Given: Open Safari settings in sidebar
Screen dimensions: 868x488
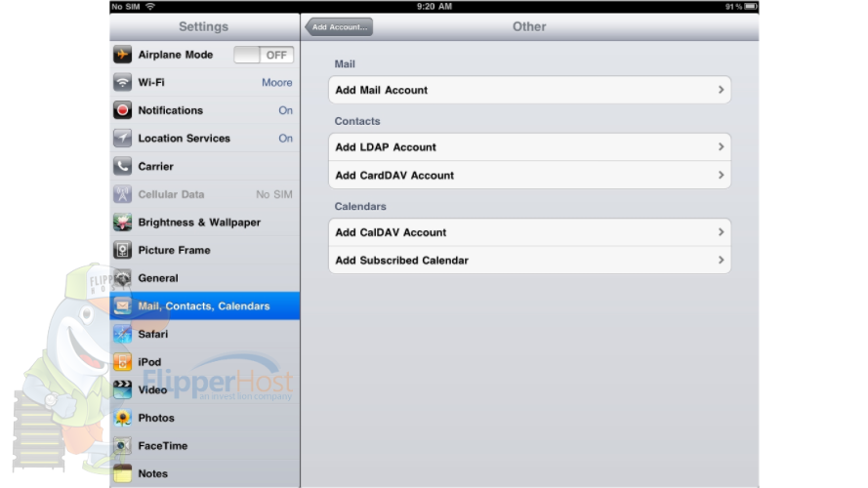Looking at the screenshot, I should [x=205, y=334].
